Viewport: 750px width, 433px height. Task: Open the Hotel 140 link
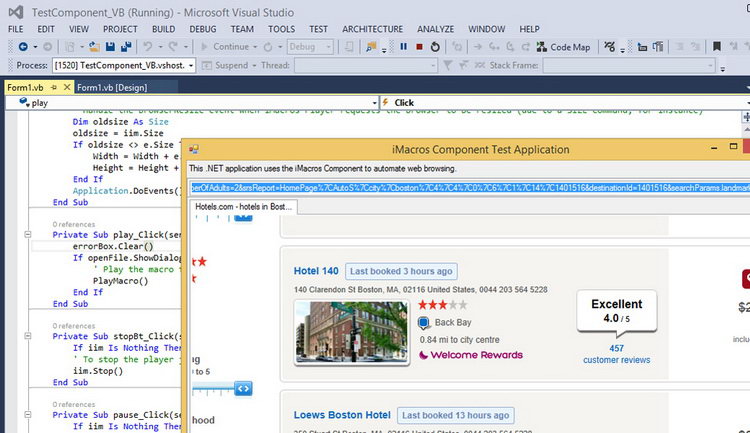tap(316, 271)
